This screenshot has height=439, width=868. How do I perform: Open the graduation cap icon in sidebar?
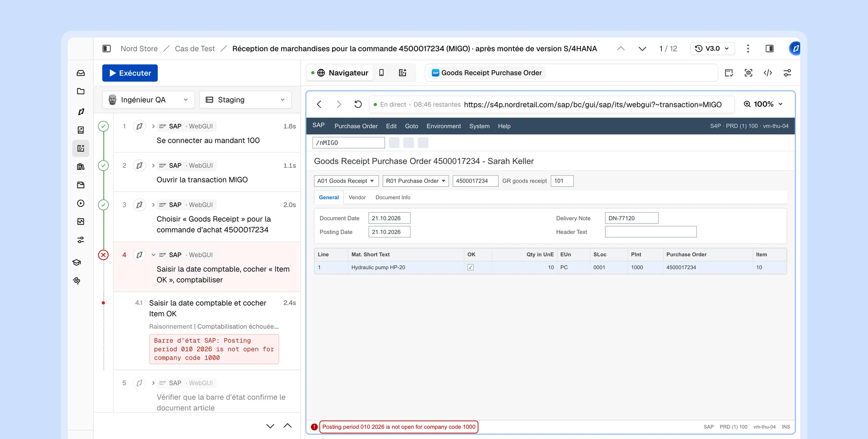77,262
